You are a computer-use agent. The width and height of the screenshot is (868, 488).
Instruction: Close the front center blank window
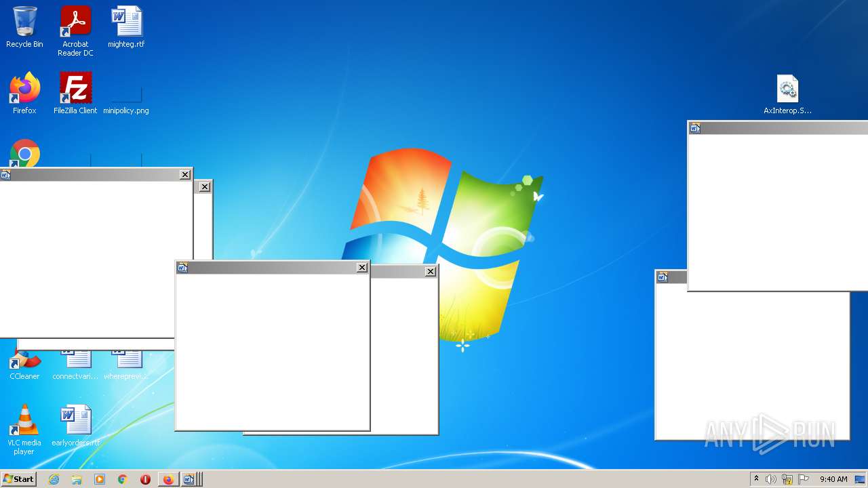(362, 268)
